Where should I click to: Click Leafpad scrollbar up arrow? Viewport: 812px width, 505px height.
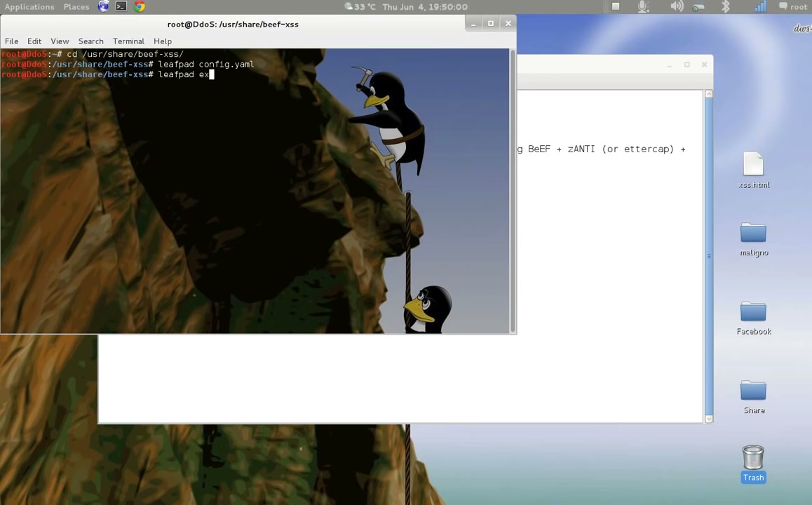(x=709, y=94)
